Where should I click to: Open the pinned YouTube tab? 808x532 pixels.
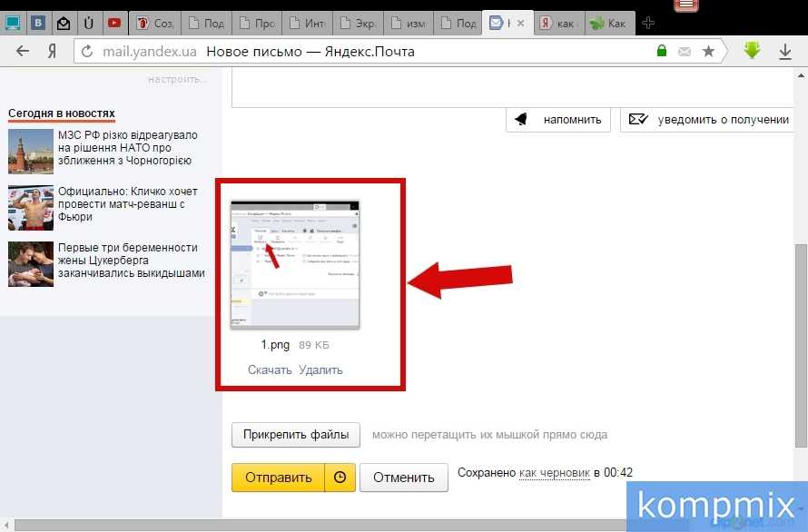tap(113, 24)
